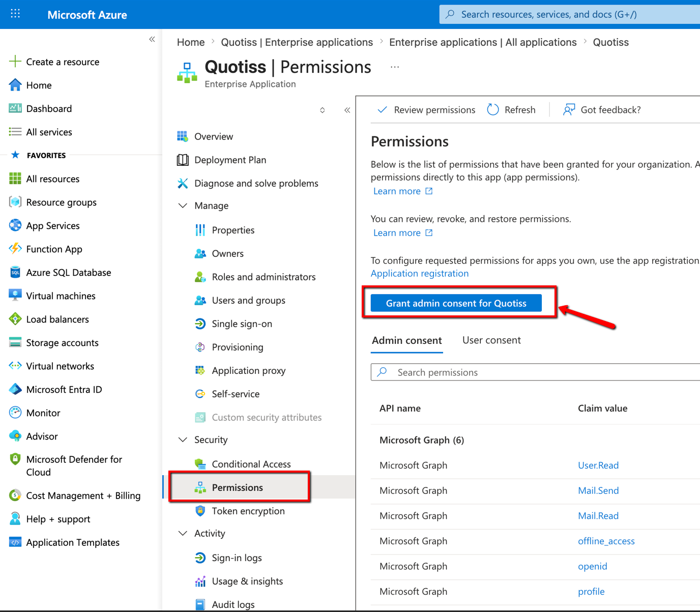Open Deployment Plan menu item

click(x=230, y=160)
